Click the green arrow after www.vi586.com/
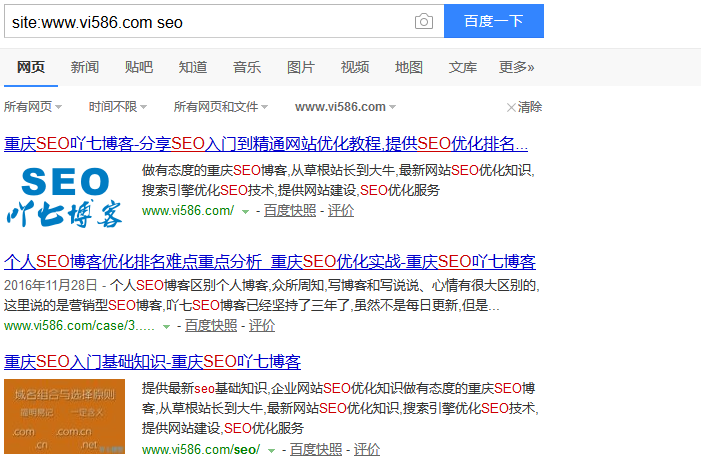 click(x=245, y=212)
